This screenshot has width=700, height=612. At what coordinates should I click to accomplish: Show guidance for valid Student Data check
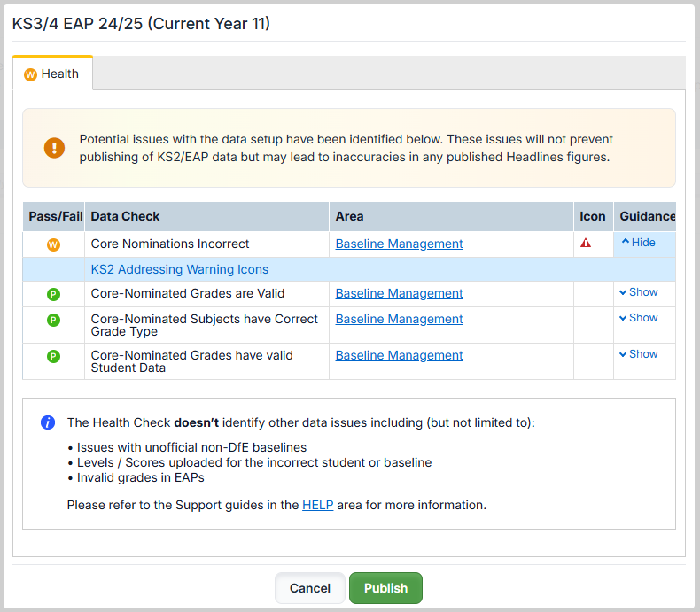(x=638, y=354)
